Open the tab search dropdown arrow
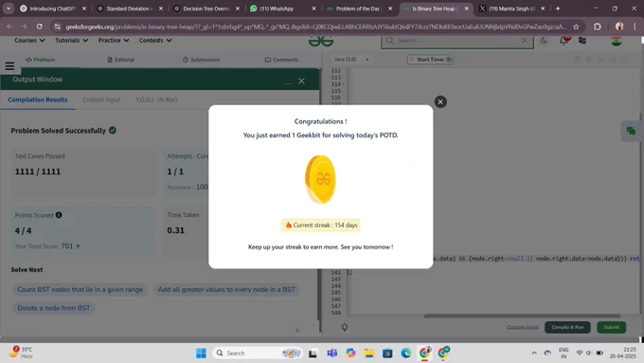 coord(9,9)
